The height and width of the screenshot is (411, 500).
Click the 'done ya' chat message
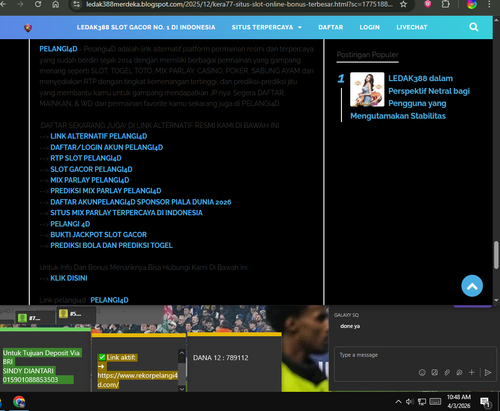point(350,326)
